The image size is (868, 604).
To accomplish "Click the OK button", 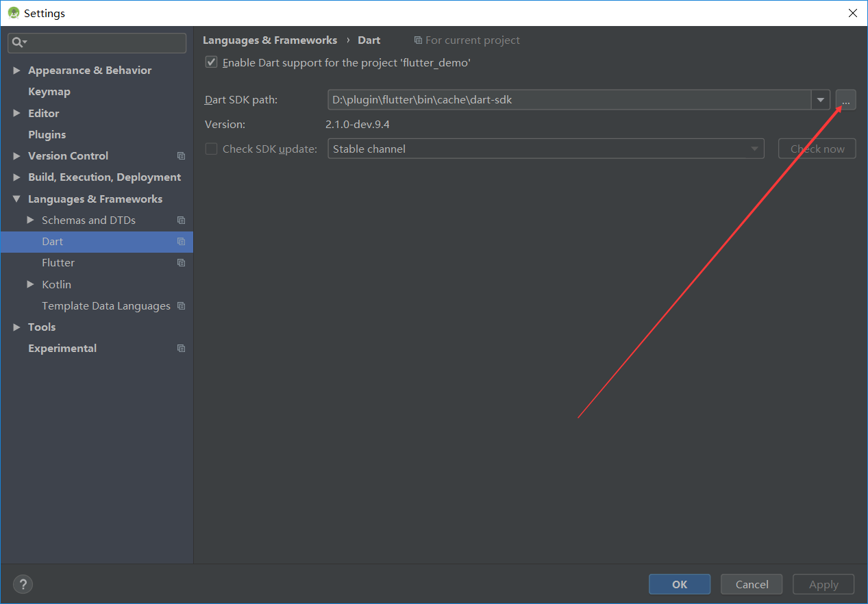I will click(680, 584).
